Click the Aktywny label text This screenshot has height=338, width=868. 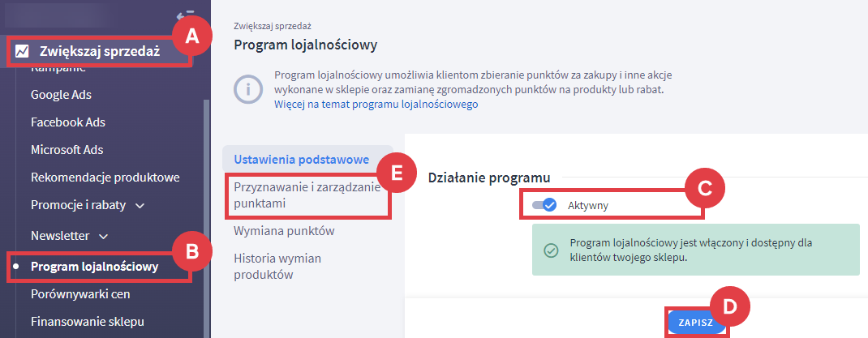(x=588, y=205)
